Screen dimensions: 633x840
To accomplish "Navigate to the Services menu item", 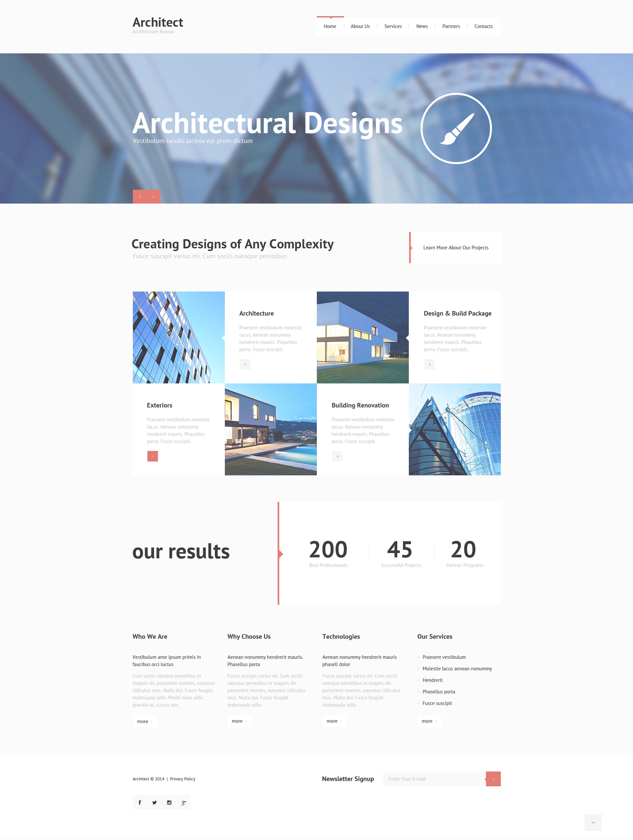I will [x=392, y=26].
